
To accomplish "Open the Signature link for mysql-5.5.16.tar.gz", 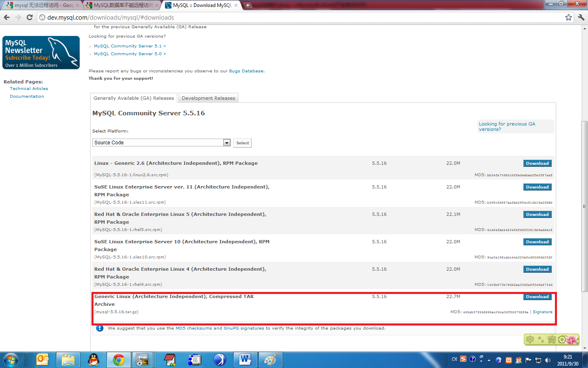I will 542,312.
